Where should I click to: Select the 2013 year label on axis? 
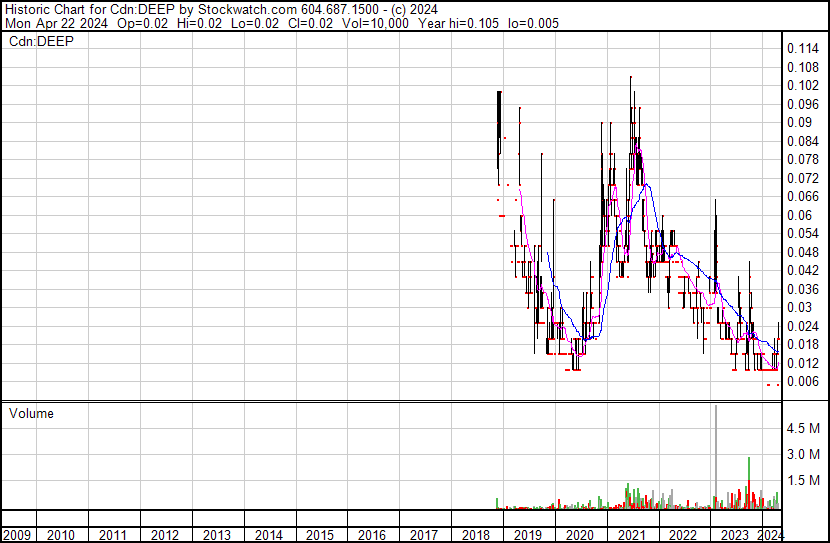[216, 535]
